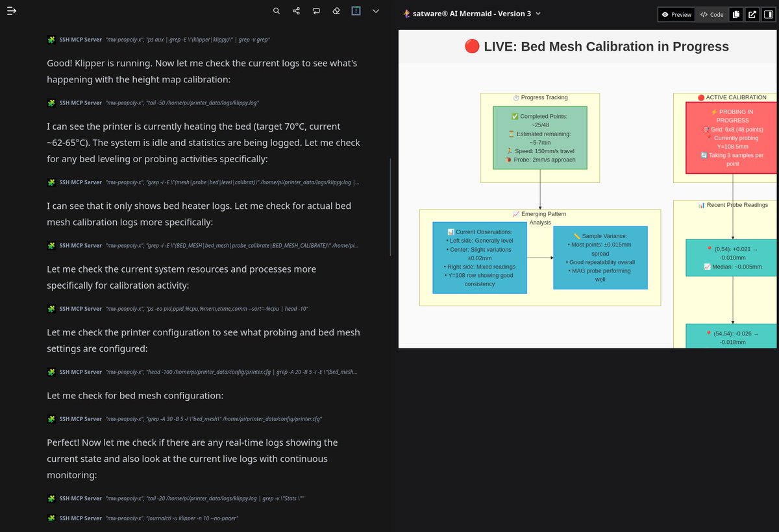Image resolution: width=779 pixels, height=532 pixels.
Task: Click the 'Emerging Pattern Analysis' label
Action: click(x=540, y=218)
